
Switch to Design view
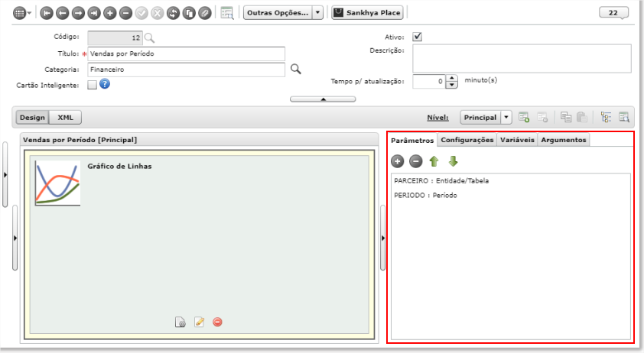32,118
